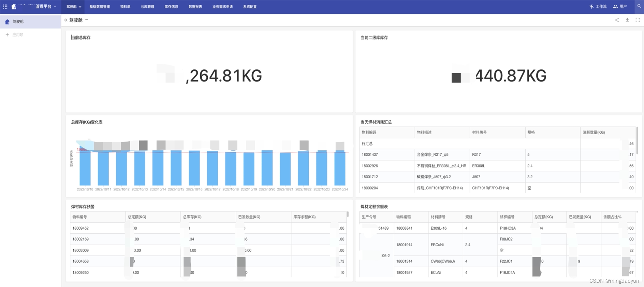This screenshot has width=644, height=287.
Task: Click the 2022/10/17 bar in the inventory chart
Action: (213, 168)
